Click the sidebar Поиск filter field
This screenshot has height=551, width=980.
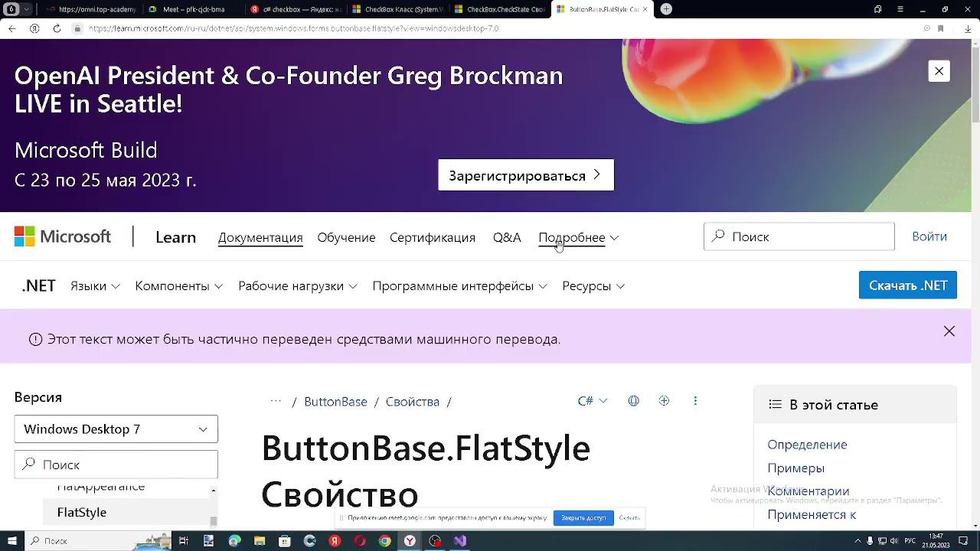116,465
